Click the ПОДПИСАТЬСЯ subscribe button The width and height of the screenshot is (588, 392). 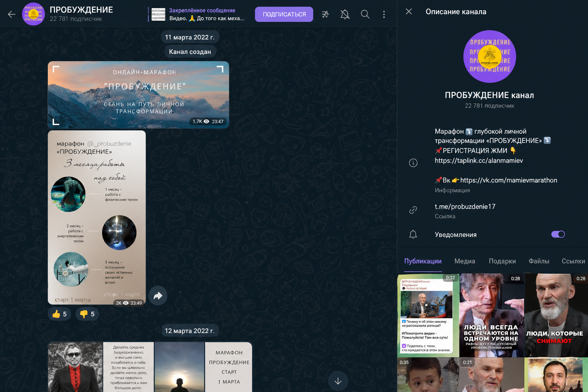284,14
